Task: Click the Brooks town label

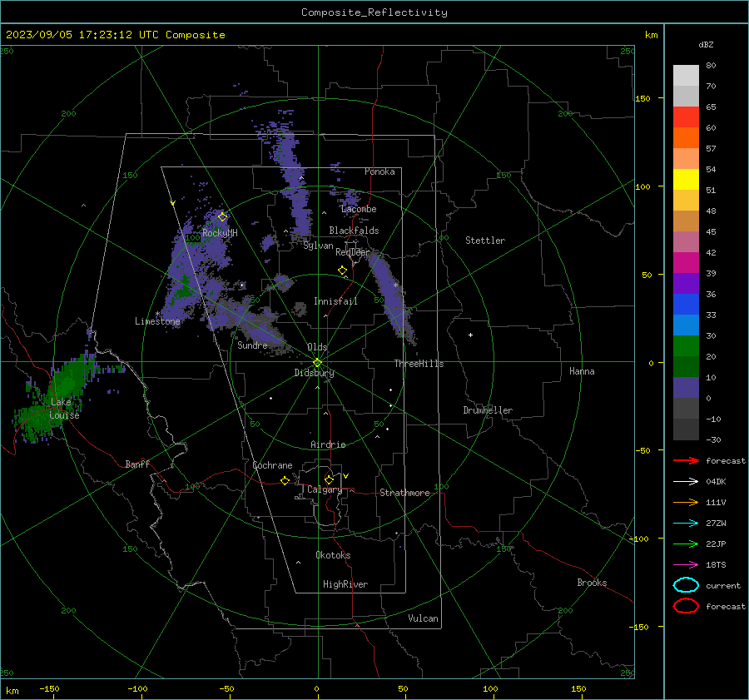Action: click(x=592, y=583)
